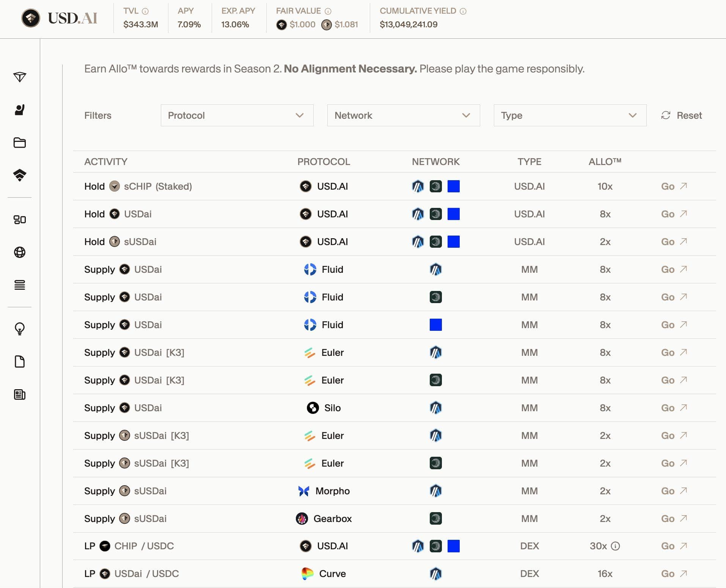Screen dimensions: 726x588
Task: Click the info icon next to Cumulative Yield
Action: pos(463,11)
